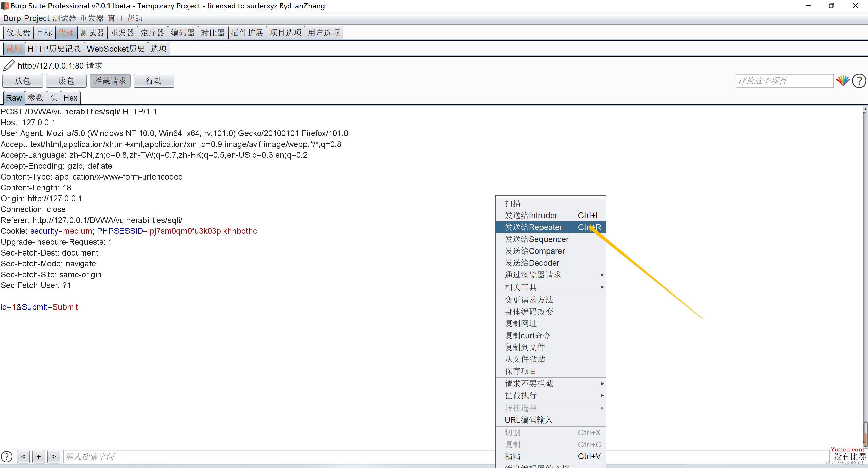This screenshot has width=868, height=468.
Task: Switch to the 参数 params view tab
Action: coord(36,98)
